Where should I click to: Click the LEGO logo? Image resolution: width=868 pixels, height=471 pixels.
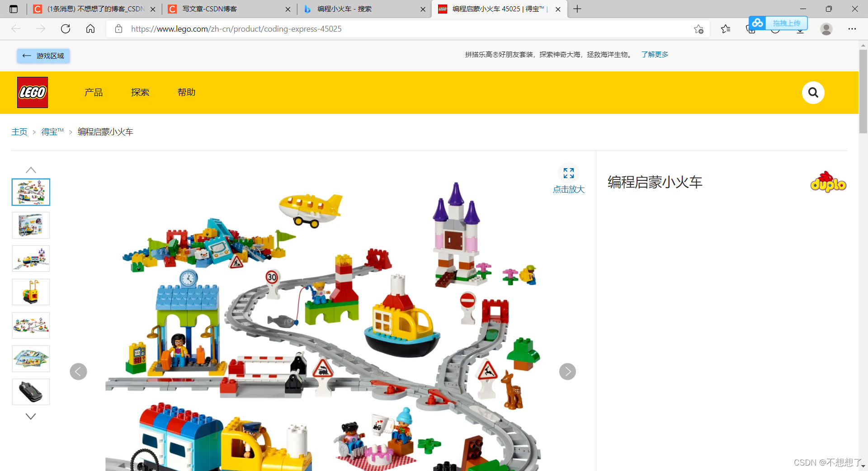click(x=33, y=92)
